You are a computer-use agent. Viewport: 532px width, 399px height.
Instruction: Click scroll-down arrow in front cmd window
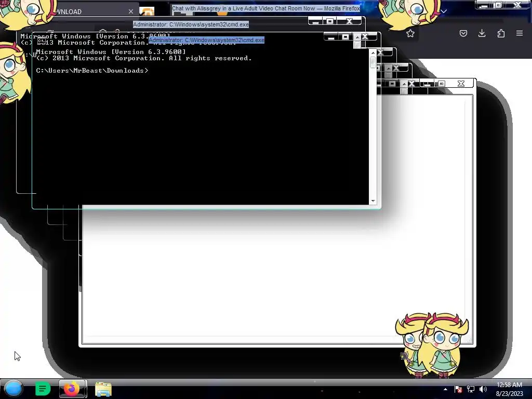(373, 201)
